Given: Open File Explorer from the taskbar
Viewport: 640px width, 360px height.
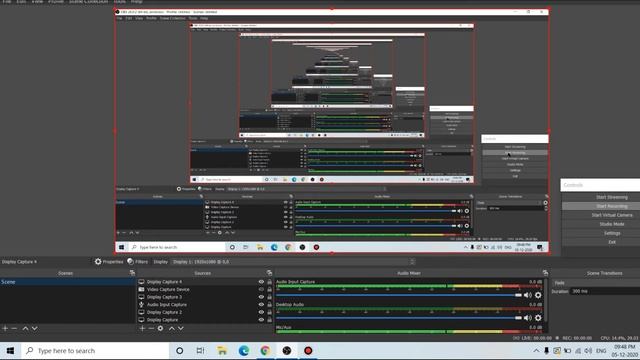Looking at the screenshot, I should point(222,351).
